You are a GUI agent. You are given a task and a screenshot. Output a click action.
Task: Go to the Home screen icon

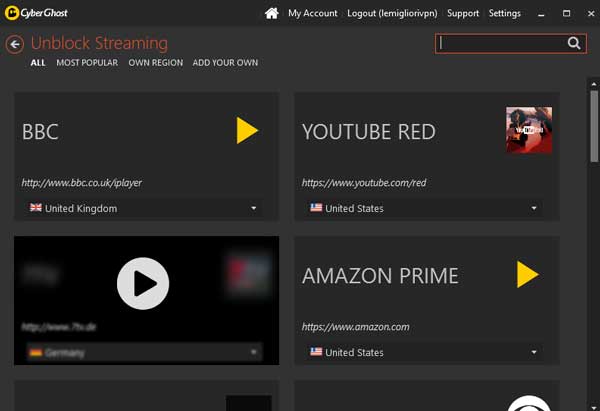pos(271,13)
